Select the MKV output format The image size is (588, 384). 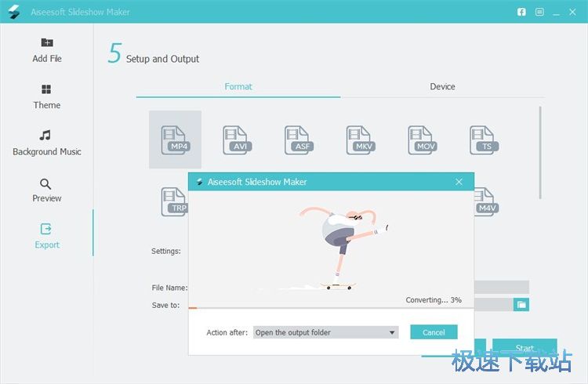pos(361,139)
